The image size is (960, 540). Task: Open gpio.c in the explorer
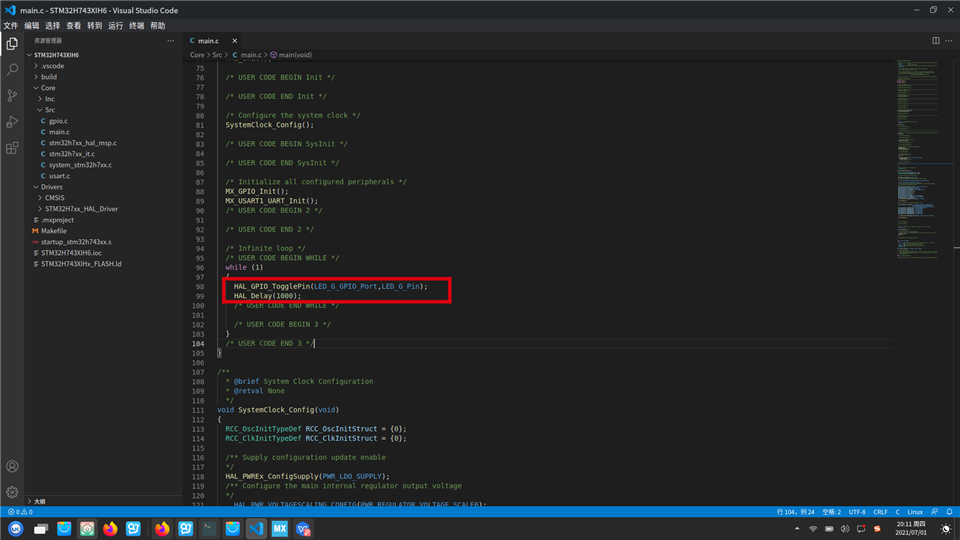[x=58, y=121]
